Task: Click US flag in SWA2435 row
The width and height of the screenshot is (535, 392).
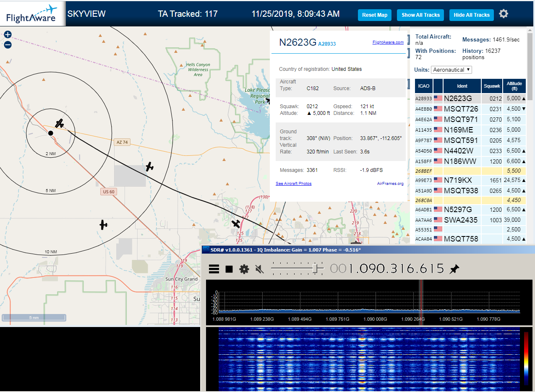Action: [438, 220]
